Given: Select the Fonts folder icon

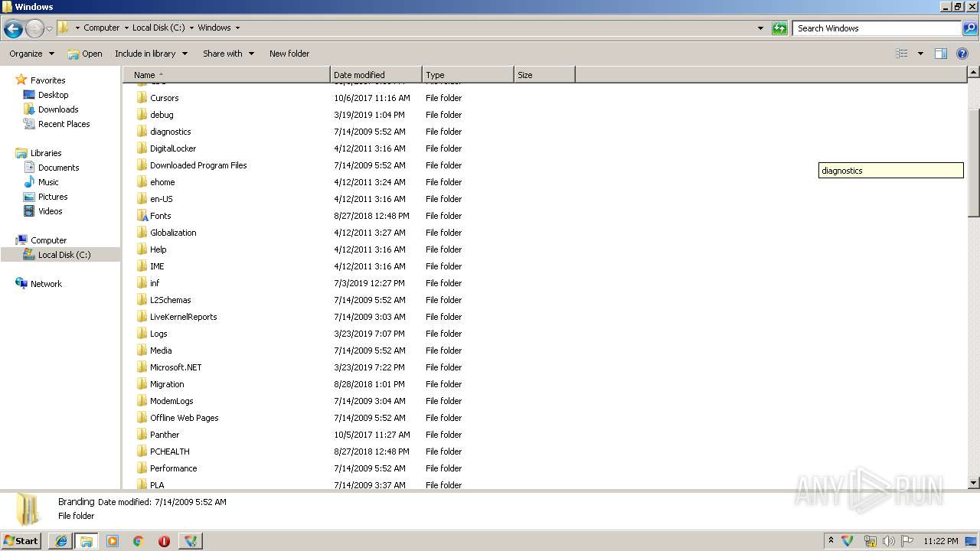Looking at the screenshot, I should click(142, 216).
